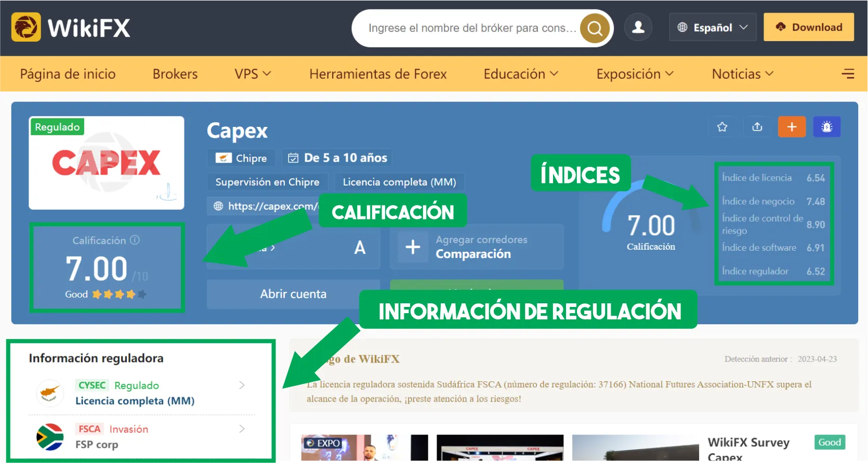This screenshot has width=868, height=463.
Task: Click Índice de licencia 6.54
Action: click(x=773, y=178)
